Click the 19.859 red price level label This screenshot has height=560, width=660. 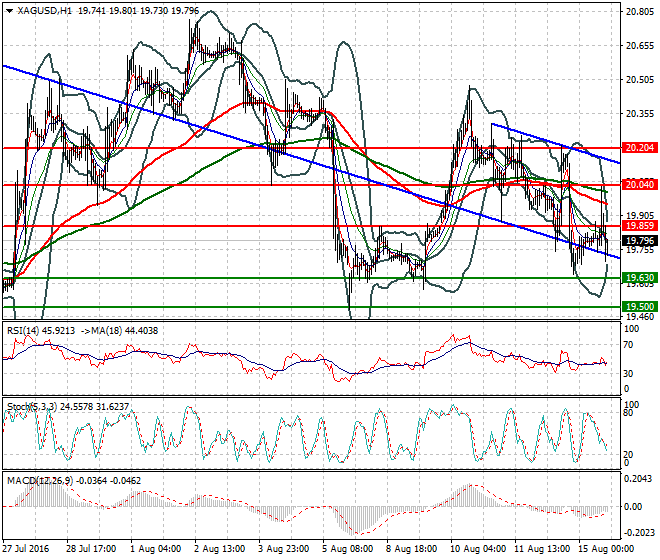click(x=640, y=226)
